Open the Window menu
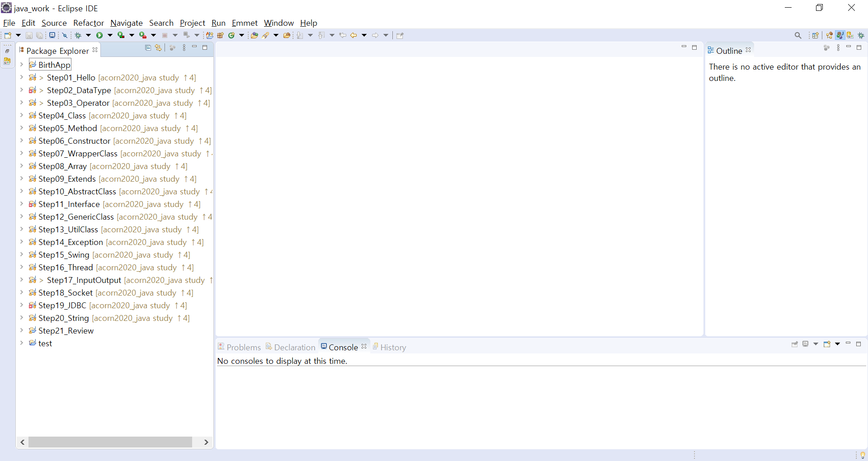 click(279, 23)
